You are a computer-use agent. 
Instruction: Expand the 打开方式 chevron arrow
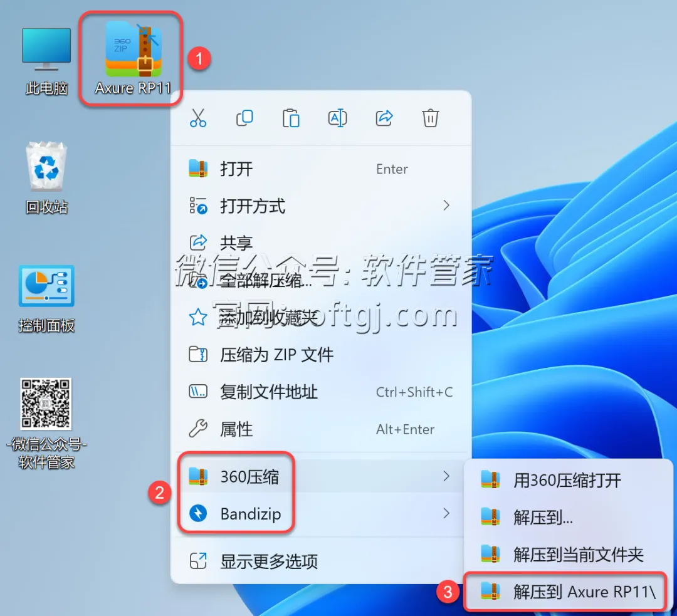(x=446, y=206)
